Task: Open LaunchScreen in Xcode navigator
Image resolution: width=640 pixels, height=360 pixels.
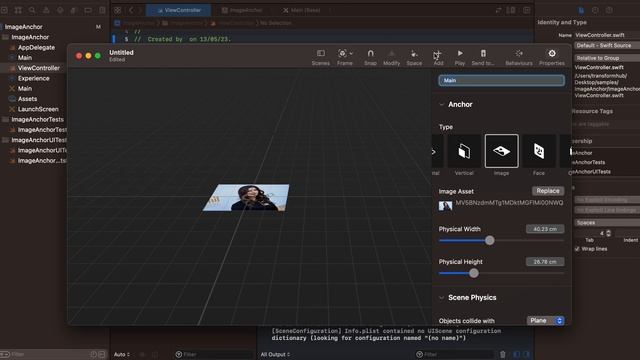Action: pos(38,109)
